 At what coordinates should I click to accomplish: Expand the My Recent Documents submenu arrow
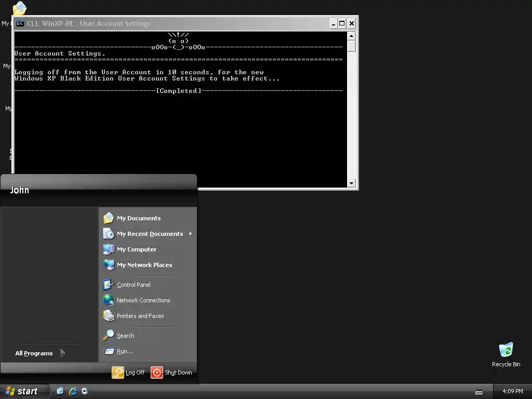pos(191,234)
